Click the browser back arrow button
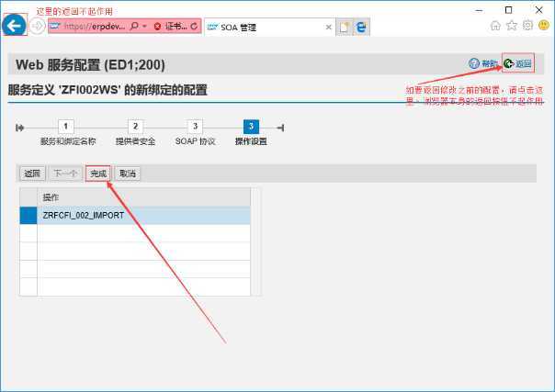 coord(14,26)
